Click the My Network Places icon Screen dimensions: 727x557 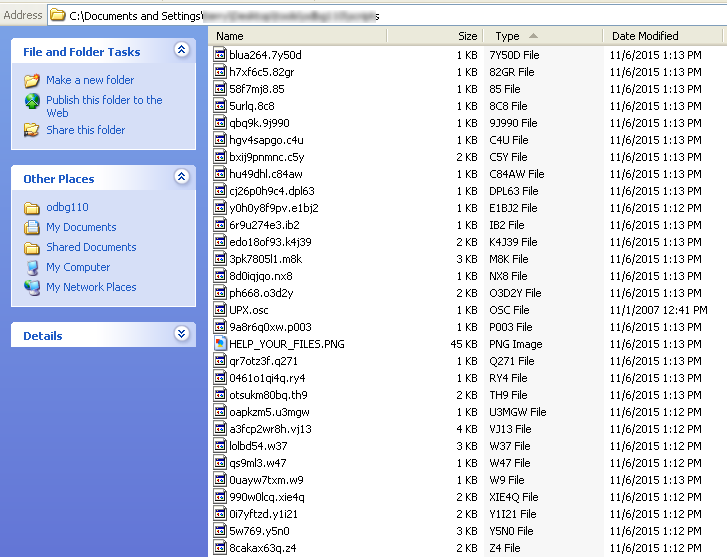tap(32, 288)
